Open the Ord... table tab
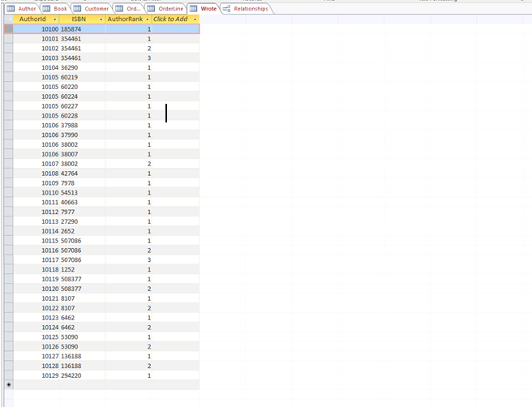This screenshot has height=407, width=532. coord(129,9)
